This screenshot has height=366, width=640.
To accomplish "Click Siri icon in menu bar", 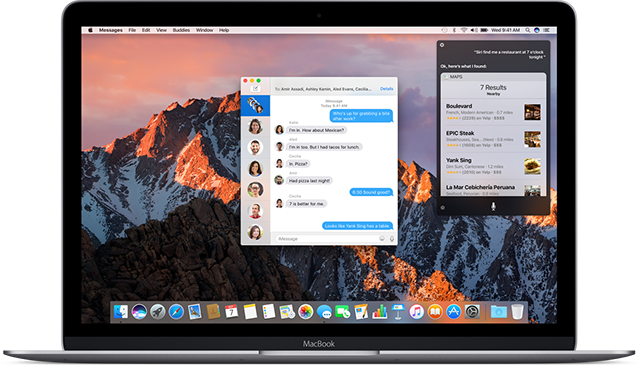I will click(x=537, y=30).
